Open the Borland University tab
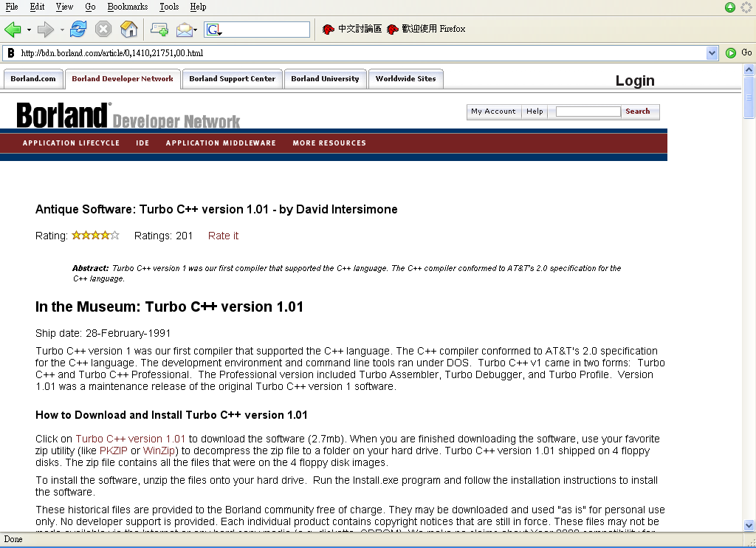This screenshot has height=548, width=756. click(325, 78)
